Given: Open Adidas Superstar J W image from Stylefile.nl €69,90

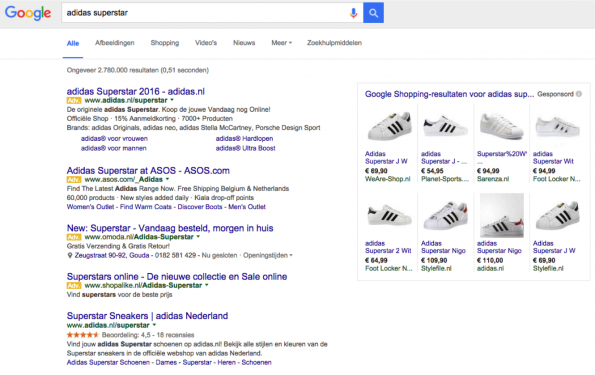Looking at the screenshot, I should click(557, 216).
